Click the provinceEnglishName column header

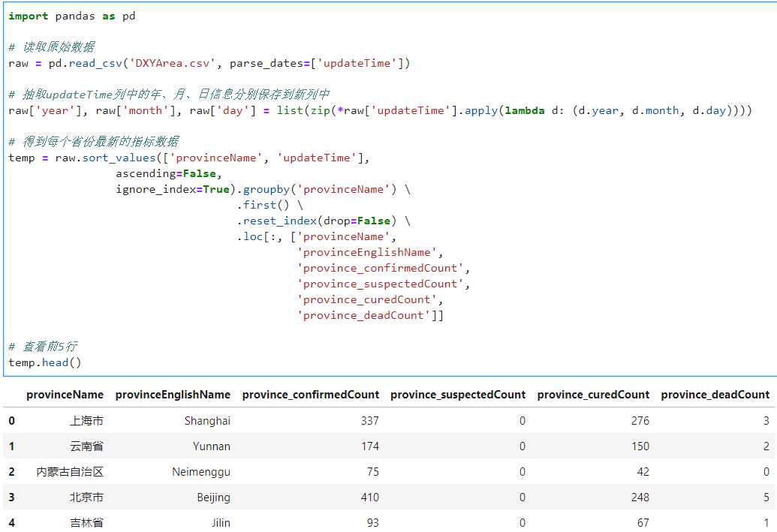coord(173,395)
